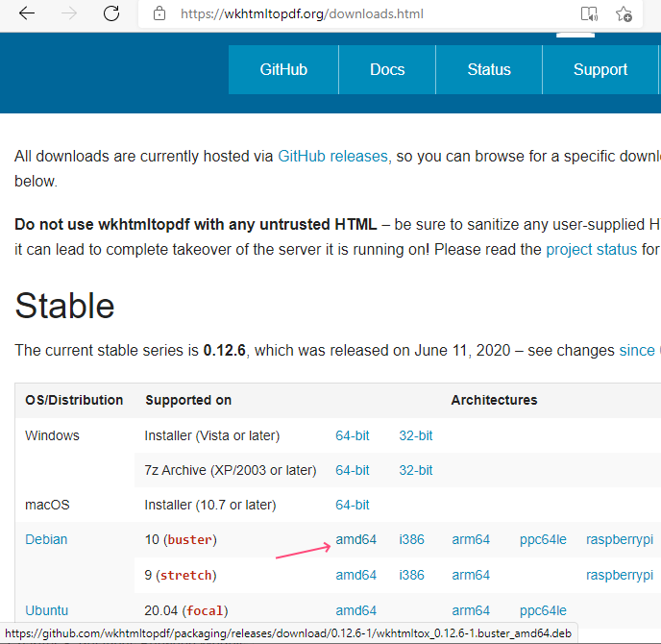Click the 'Architectures' column header
661x644 pixels.
(494, 400)
